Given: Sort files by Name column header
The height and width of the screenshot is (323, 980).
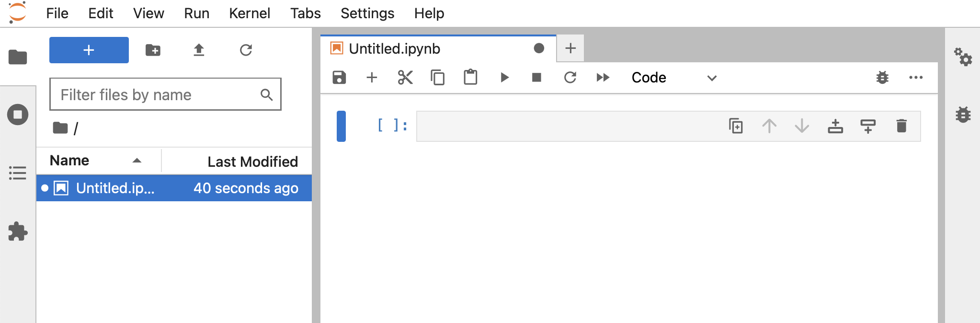Looking at the screenshot, I should coord(70,161).
